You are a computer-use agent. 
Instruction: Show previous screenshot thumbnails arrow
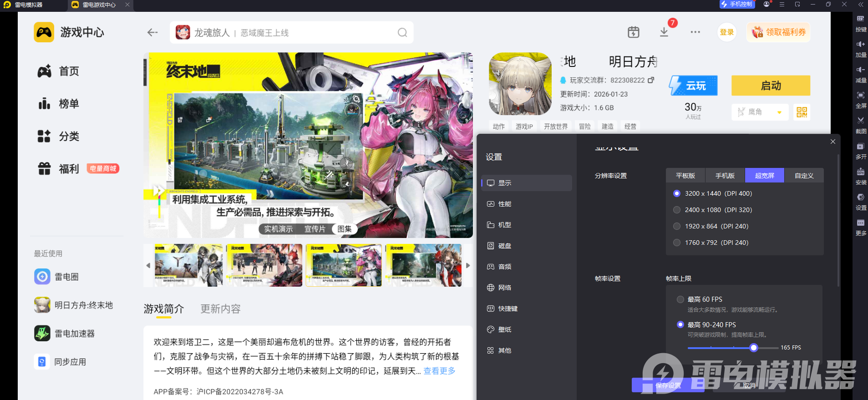tap(148, 265)
